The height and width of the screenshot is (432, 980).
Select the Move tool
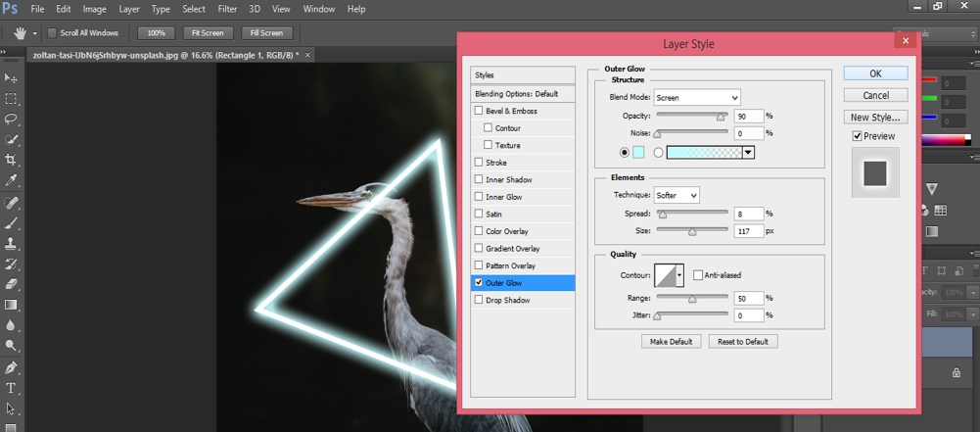pos(11,78)
